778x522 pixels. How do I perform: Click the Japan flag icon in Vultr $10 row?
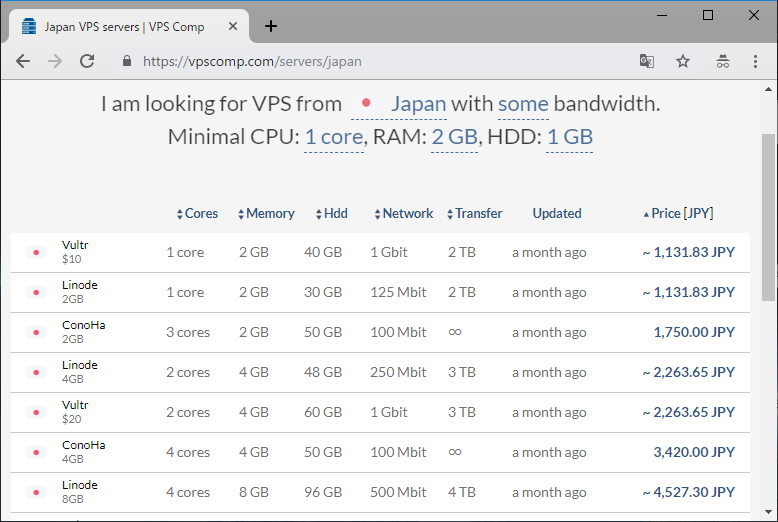(36, 253)
